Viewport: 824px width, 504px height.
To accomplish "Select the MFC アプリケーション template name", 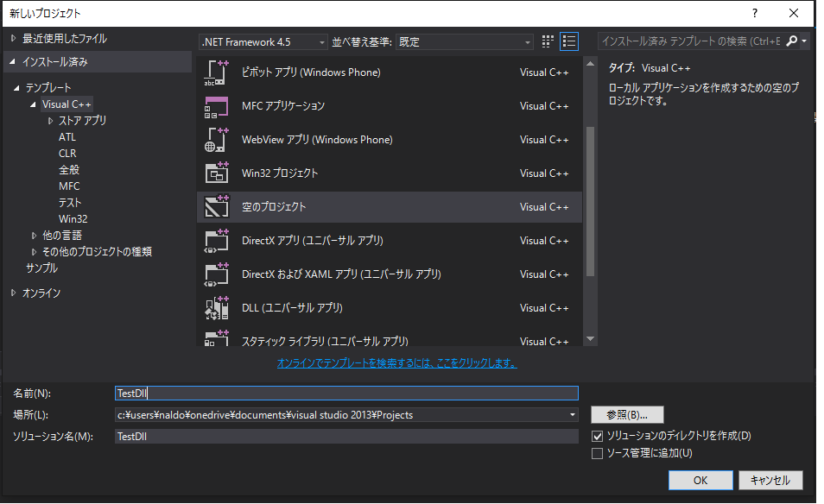I will point(283,106).
